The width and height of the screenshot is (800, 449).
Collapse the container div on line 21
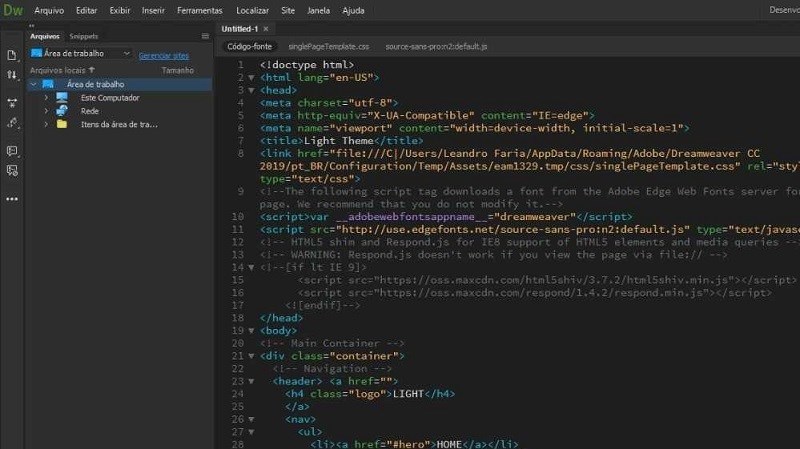251,356
